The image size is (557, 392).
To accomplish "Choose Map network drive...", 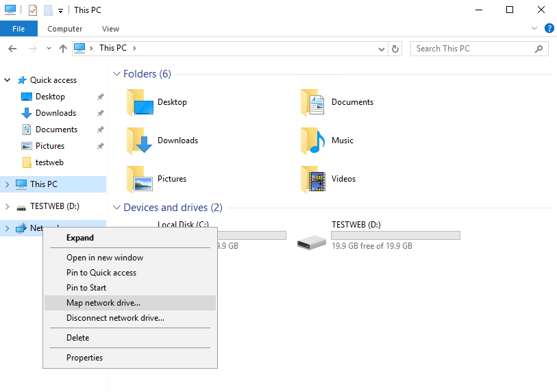I will coord(130,303).
